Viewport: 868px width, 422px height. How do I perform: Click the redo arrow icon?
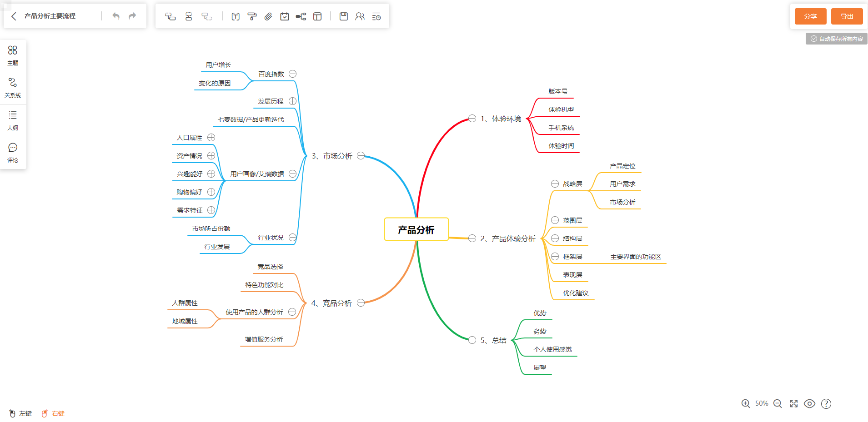click(132, 16)
